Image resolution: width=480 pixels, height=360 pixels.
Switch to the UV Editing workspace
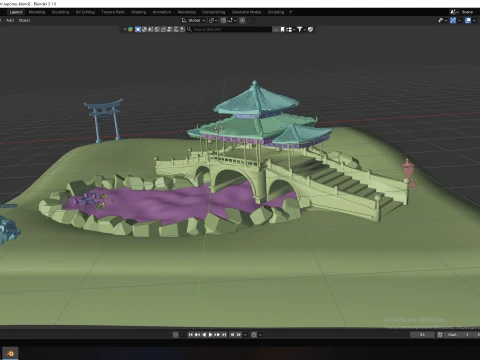85,12
